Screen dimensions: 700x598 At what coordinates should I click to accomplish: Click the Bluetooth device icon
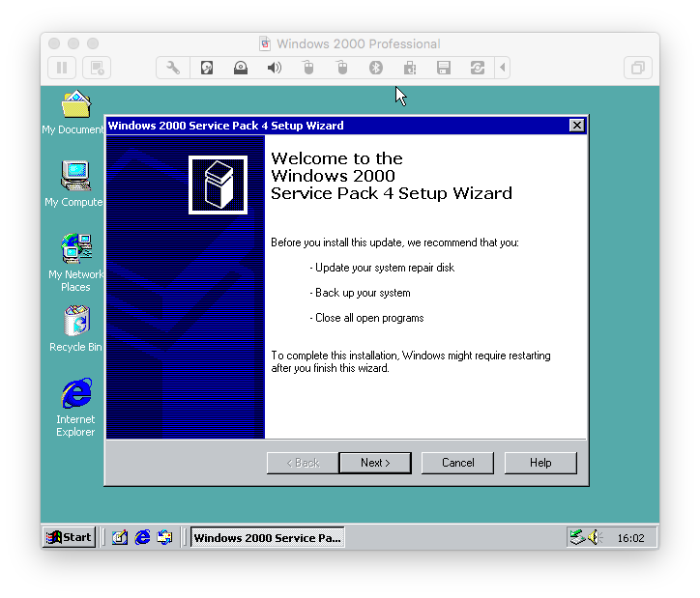click(x=376, y=68)
